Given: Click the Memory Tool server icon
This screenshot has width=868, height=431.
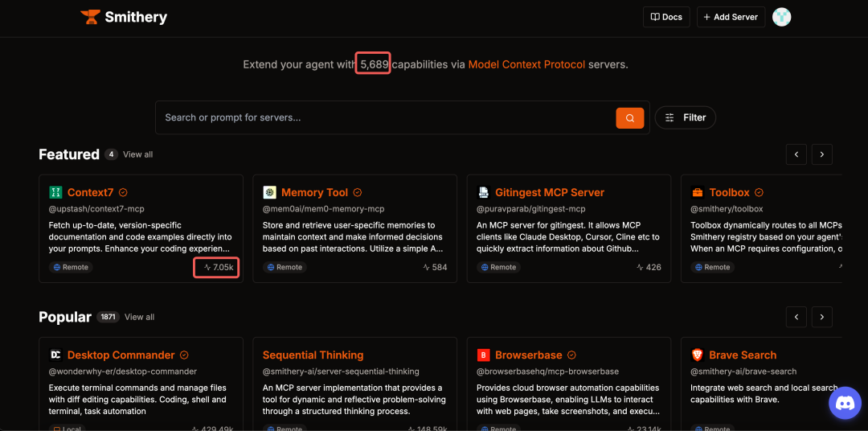Looking at the screenshot, I should click(269, 193).
